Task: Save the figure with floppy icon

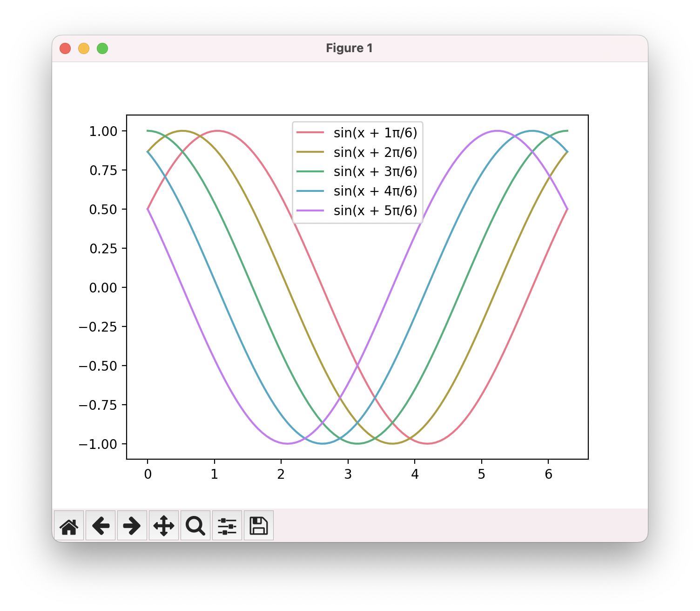Action: click(x=259, y=526)
